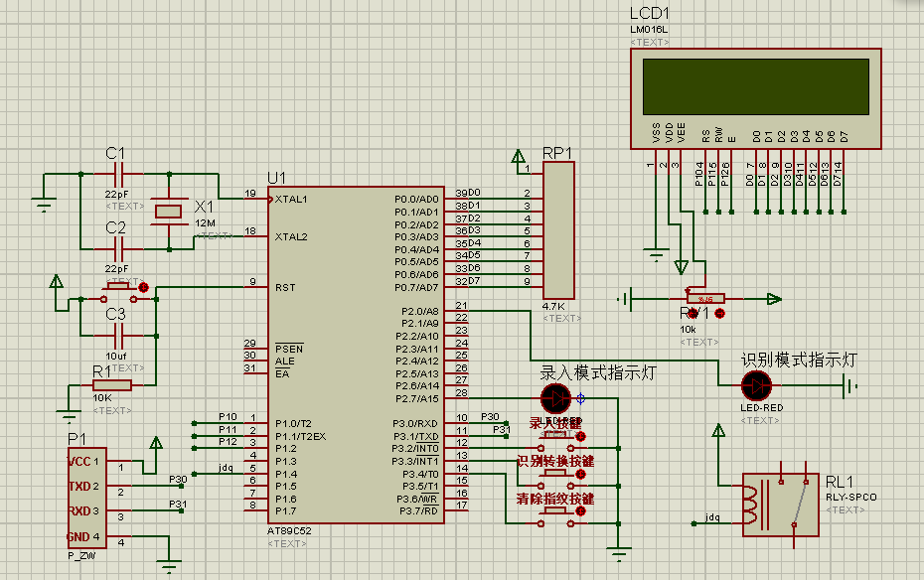Click the XTAL1 pin label on U1
924x580 pixels.
click(291, 199)
